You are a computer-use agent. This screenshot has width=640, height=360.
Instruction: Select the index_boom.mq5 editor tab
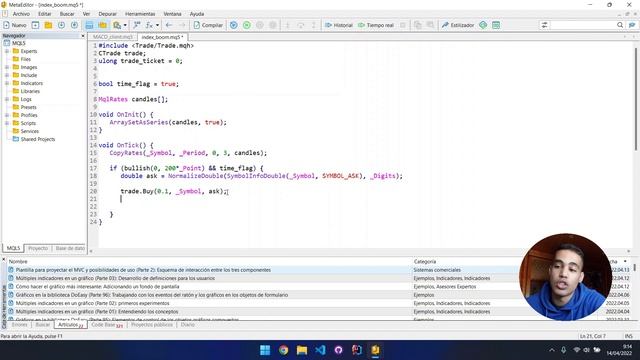tap(162, 37)
